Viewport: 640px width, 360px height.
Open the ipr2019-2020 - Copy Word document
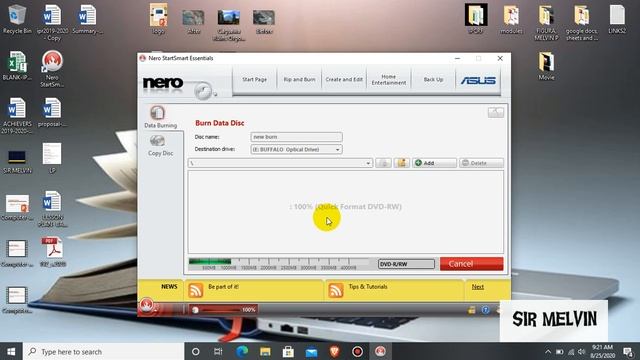[52, 22]
